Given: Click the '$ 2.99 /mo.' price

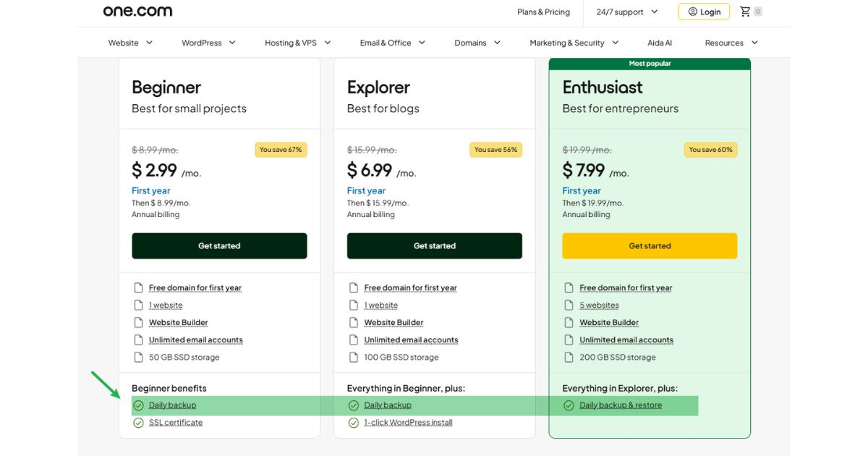Looking at the screenshot, I should (166, 171).
